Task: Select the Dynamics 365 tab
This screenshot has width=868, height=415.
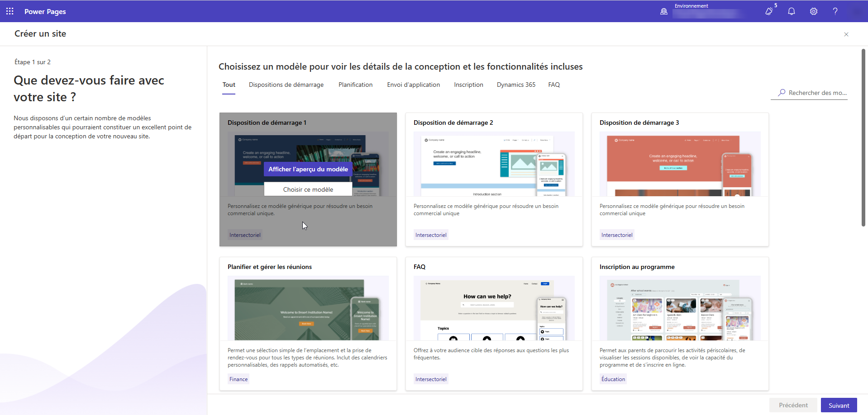Action: tap(515, 85)
